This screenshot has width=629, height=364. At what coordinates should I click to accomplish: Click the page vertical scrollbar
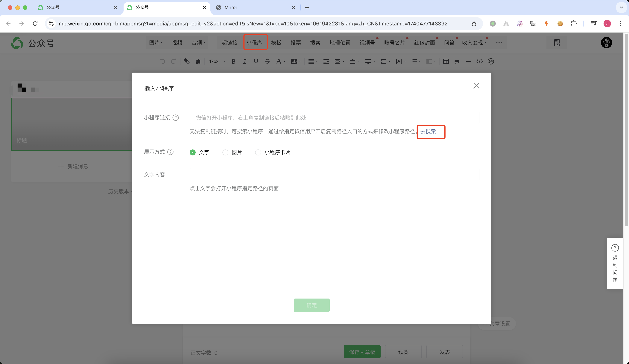pos(626,130)
